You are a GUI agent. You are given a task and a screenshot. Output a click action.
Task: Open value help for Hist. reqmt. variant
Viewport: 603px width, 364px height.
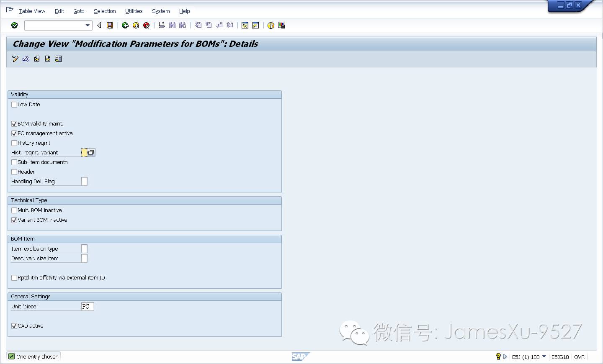coord(91,153)
